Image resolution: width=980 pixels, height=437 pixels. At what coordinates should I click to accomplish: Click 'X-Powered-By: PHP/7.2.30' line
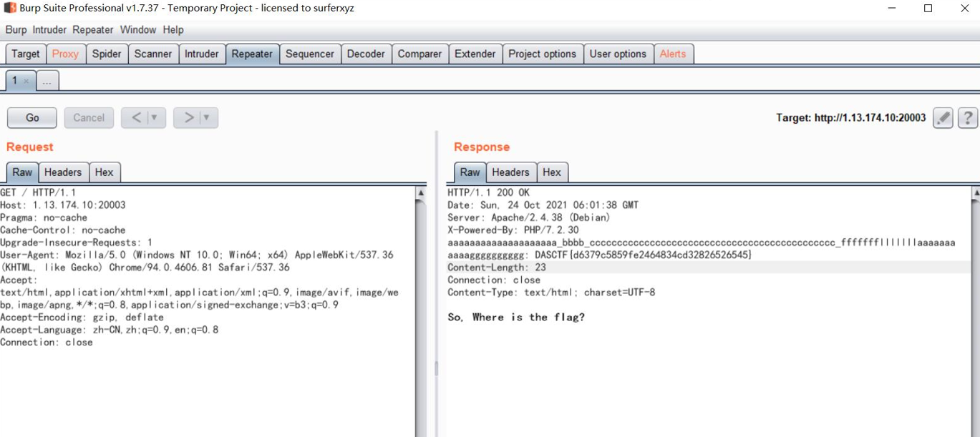[513, 230]
